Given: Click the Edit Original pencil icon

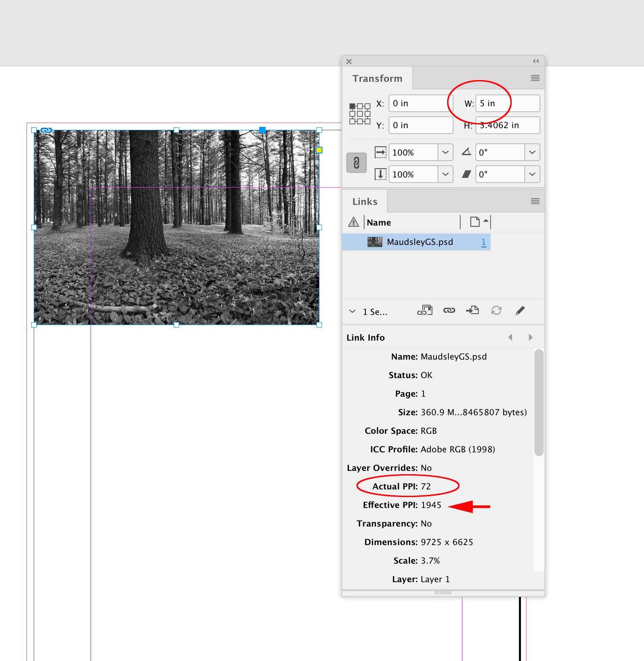Looking at the screenshot, I should click(x=520, y=311).
